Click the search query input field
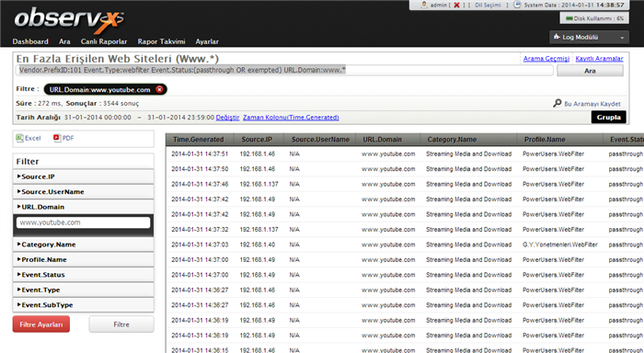 pyautogui.click(x=284, y=70)
